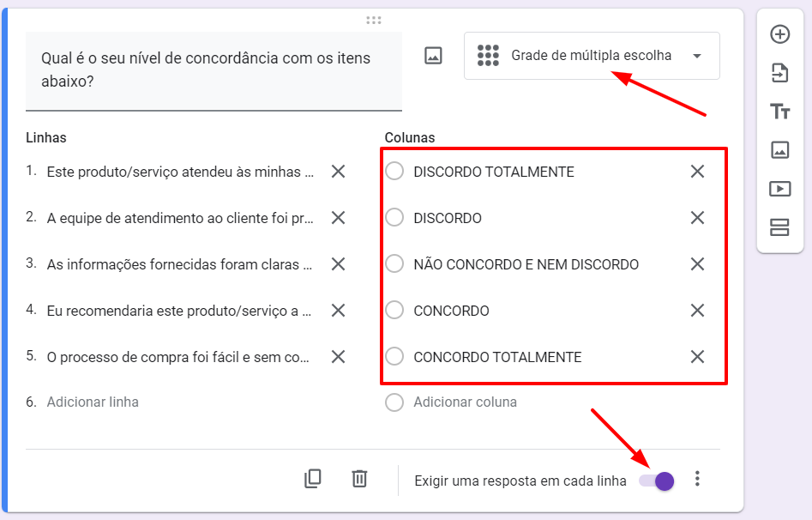Click 'Adicionar linha' to add a row
The height and width of the screenshot is (520, 812).
(x=93, y=402)
